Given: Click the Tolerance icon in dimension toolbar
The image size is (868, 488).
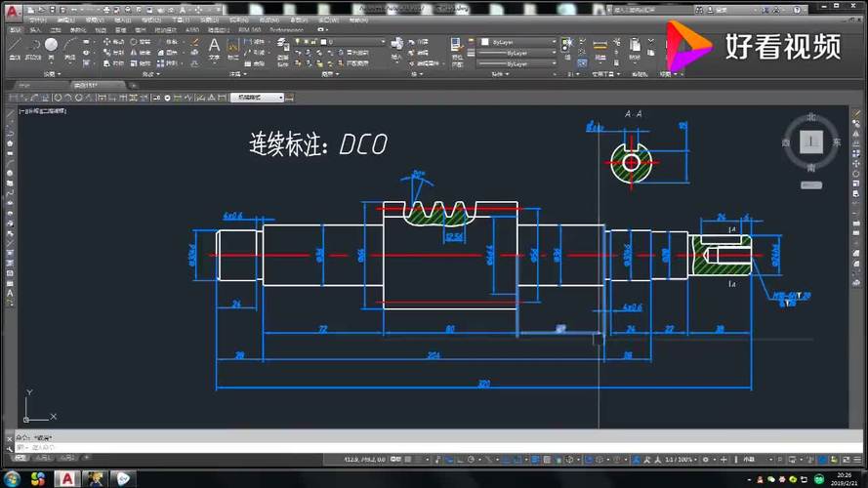Looking at the screenshot, I should [156, 98].
